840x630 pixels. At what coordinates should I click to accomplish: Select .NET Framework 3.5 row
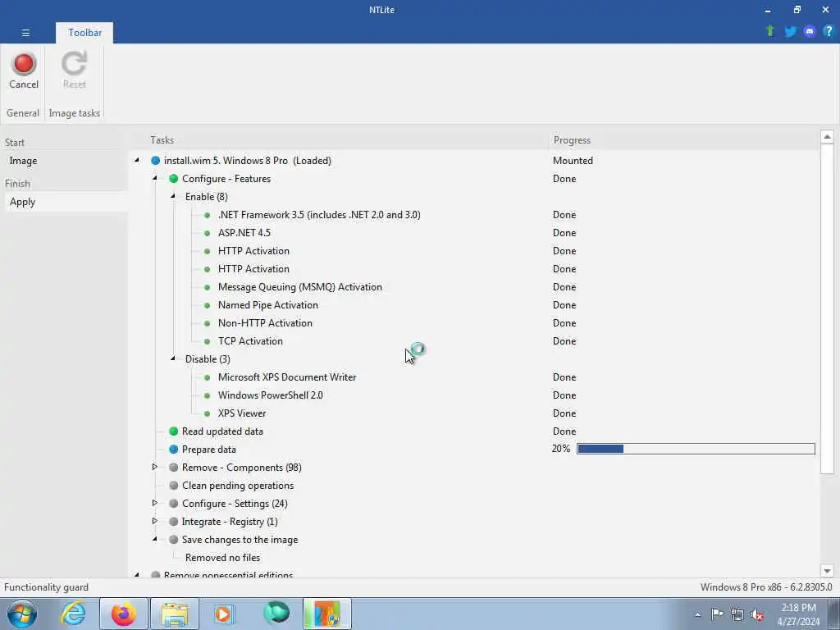(319, 215)
